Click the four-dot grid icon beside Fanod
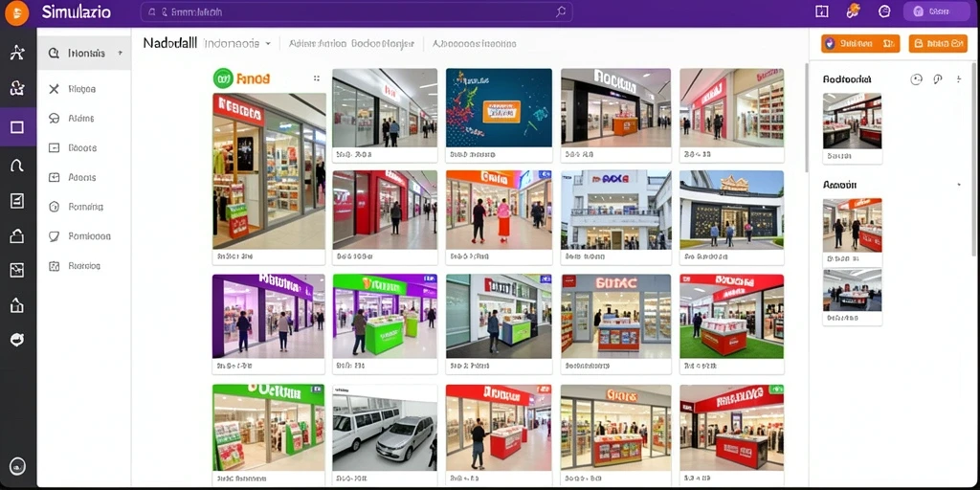This screenshot has height=490, width=980. [317, 78]
